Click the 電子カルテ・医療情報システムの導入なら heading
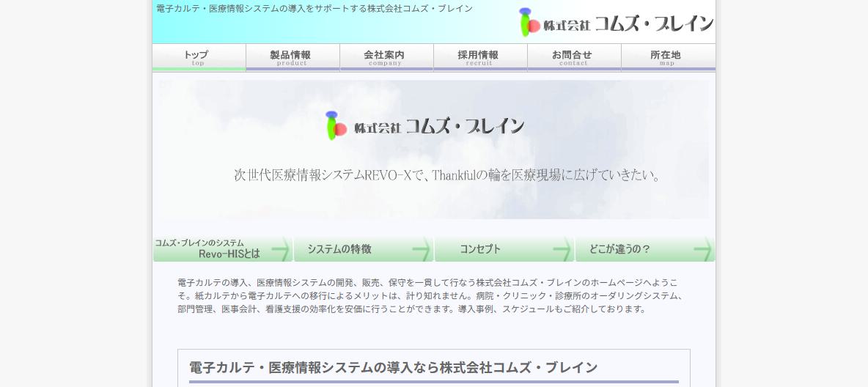Image resolution: width=868 pixels, height=387 pixels. [x=393, y=368]
